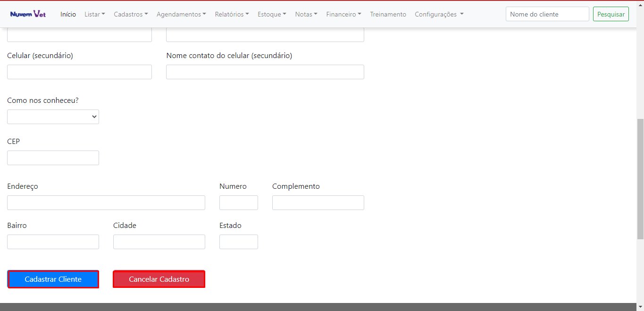Submit with Cadastrar Cliente button

click(53, 279)
